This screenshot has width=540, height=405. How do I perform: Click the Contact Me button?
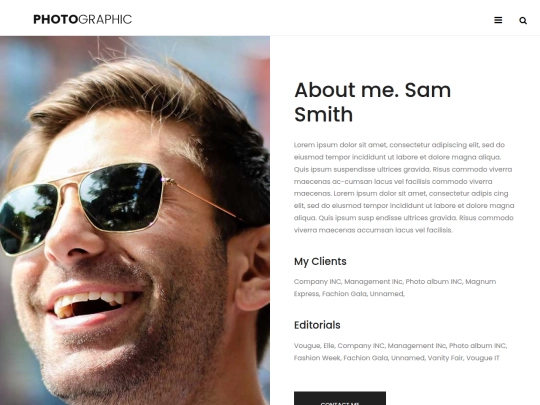point(340,398)
